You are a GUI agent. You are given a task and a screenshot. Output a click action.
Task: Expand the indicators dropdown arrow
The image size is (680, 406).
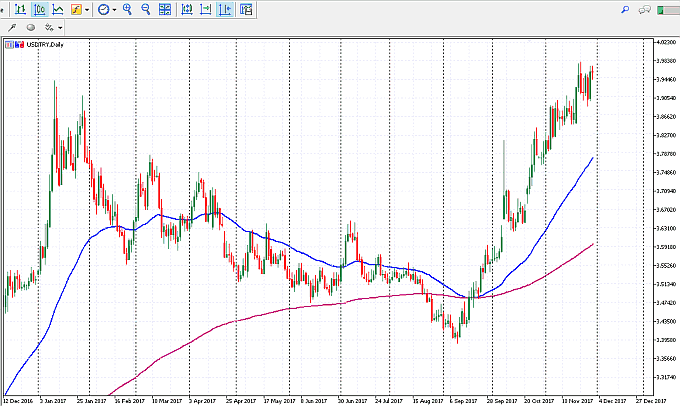(x=88, y=9)
